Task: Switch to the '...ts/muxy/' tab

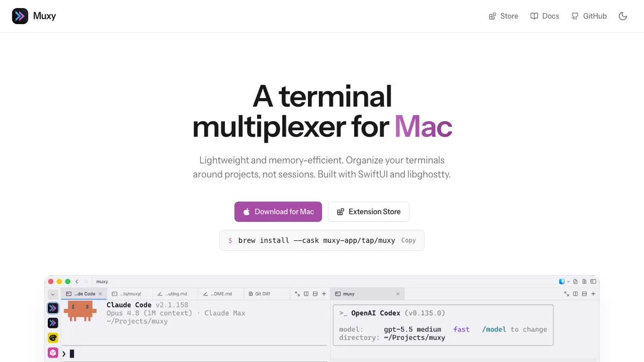Action: click(x=129, y=294)
